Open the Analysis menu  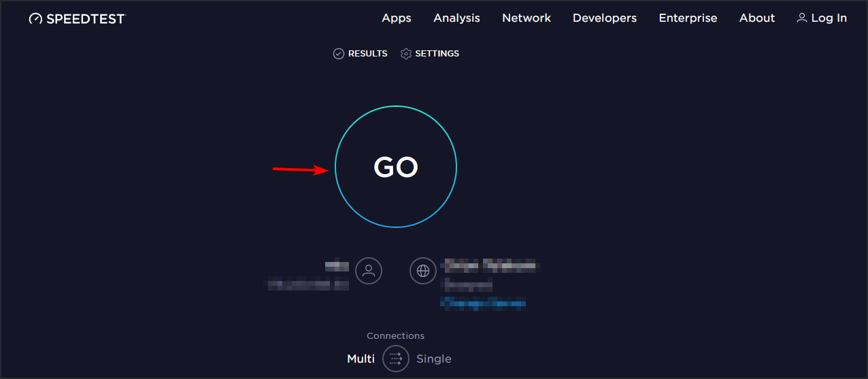pos(456,18)
